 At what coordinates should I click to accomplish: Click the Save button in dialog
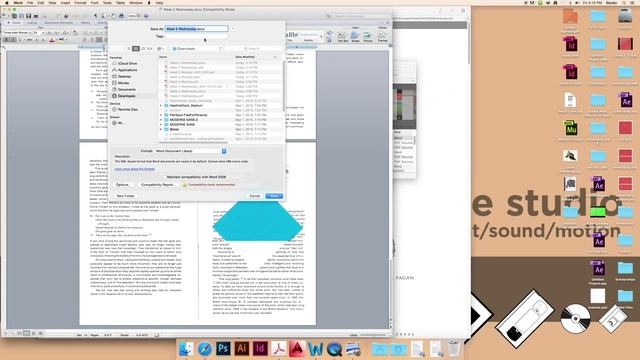coord(274,196)
